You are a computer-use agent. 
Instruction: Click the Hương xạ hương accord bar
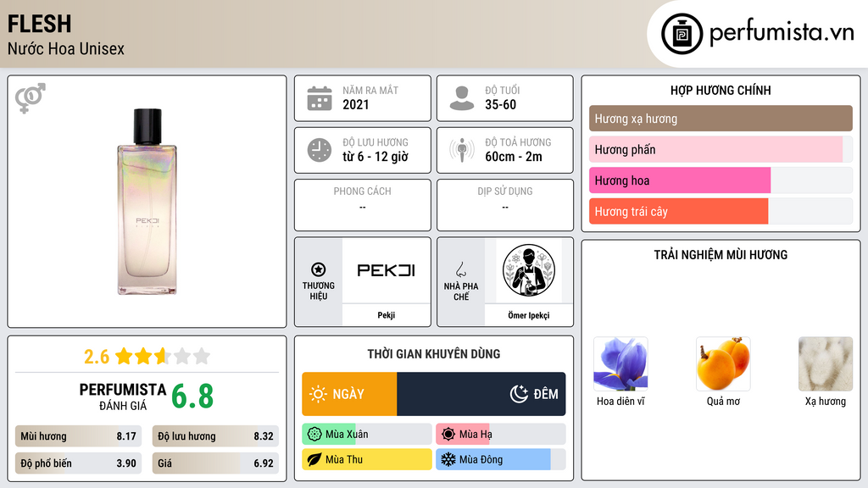[x=721, y=119]
